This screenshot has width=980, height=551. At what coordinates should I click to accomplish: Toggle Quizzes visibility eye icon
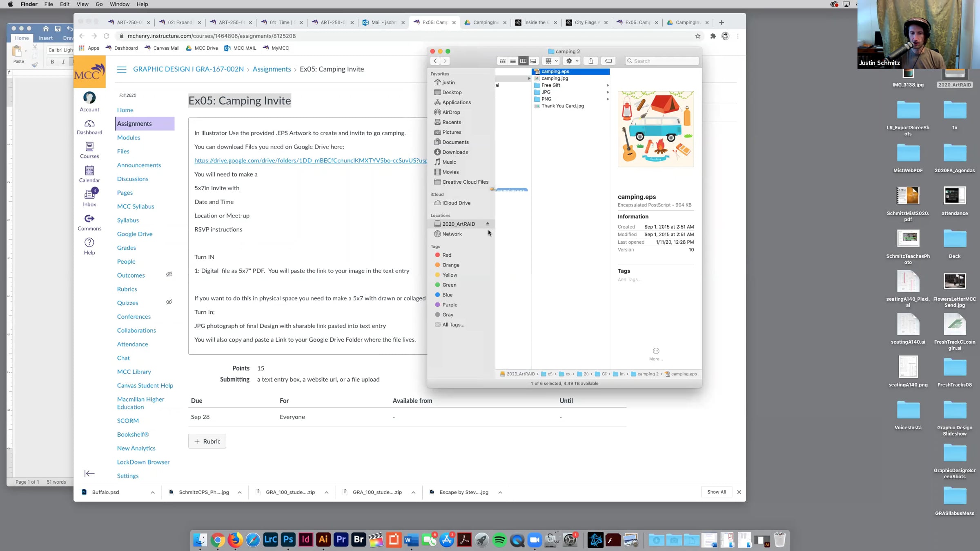[x=169, y=302]
